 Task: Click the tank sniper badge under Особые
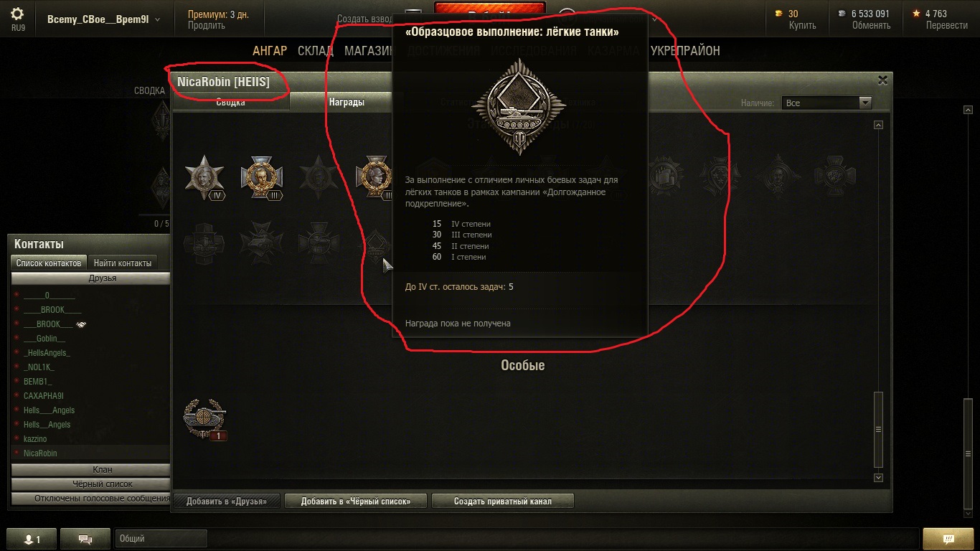coord(205,419)
